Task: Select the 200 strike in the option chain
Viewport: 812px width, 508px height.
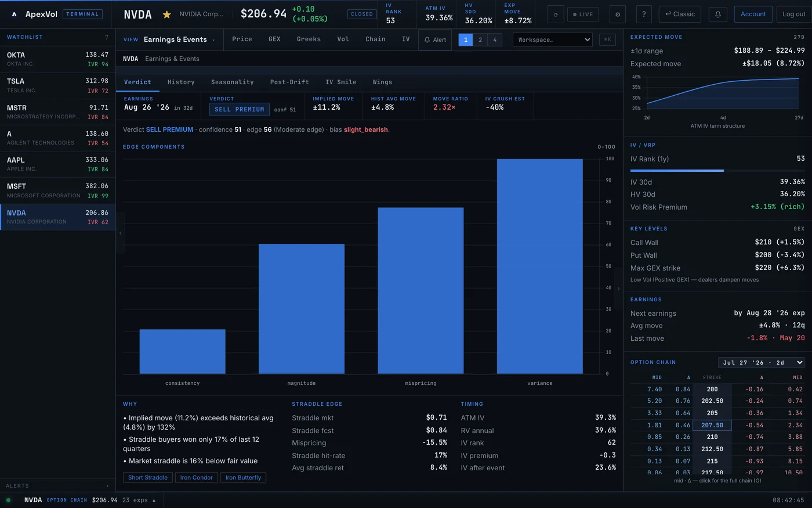Action: point(712,389)
